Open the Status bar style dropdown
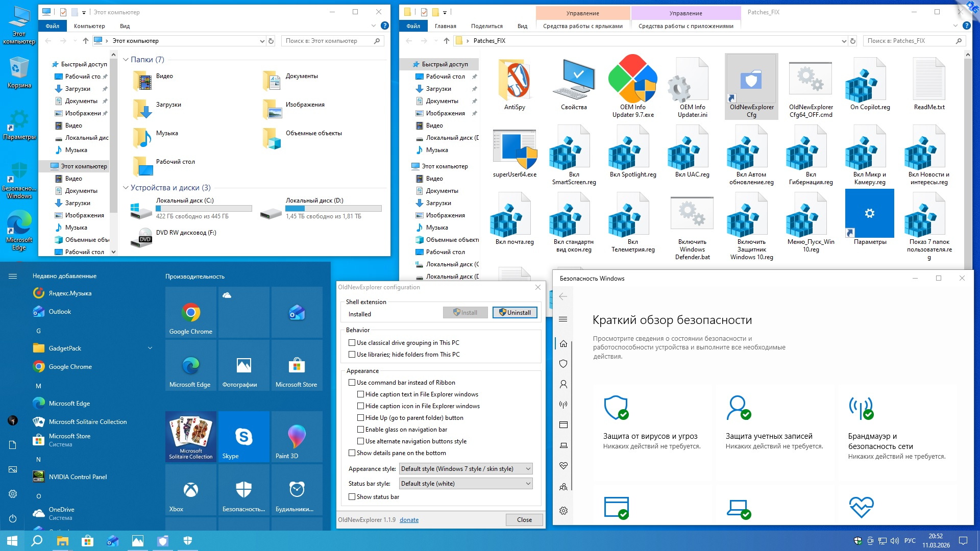 [465, 484]
